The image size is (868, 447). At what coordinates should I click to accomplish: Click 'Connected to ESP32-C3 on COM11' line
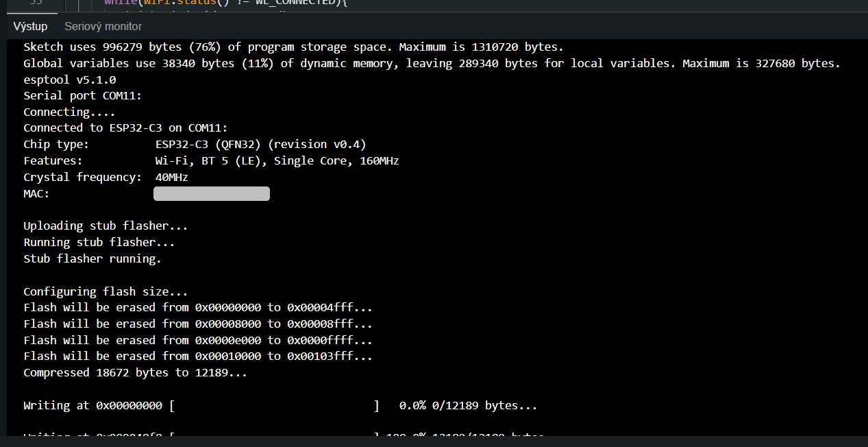tap(125, 128)
